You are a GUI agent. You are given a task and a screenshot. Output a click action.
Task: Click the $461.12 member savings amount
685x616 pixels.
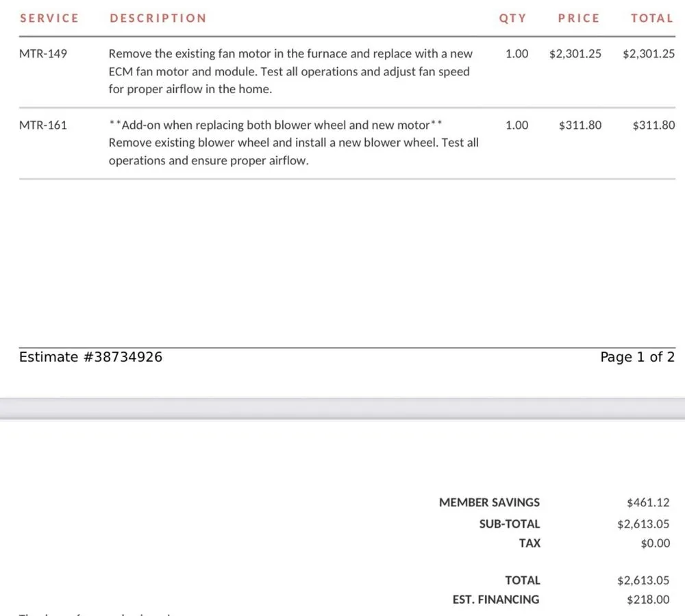tap(648, 502)
